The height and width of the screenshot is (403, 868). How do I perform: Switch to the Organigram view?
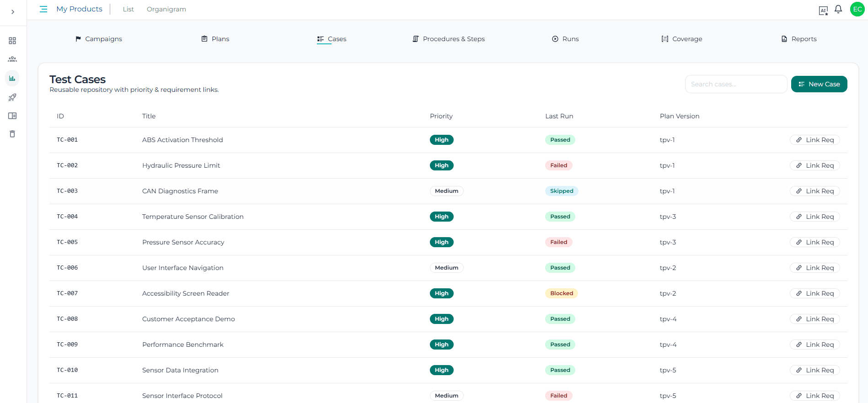(166, 9)
